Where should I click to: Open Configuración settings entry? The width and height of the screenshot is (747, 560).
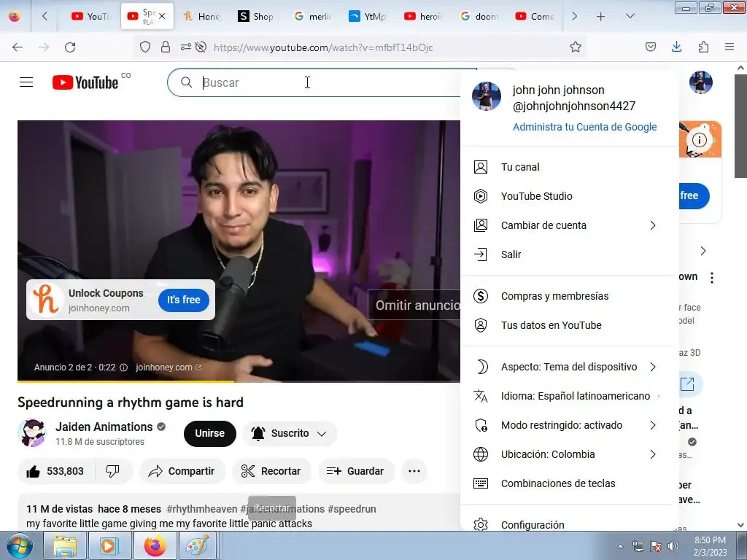point(569,524)
